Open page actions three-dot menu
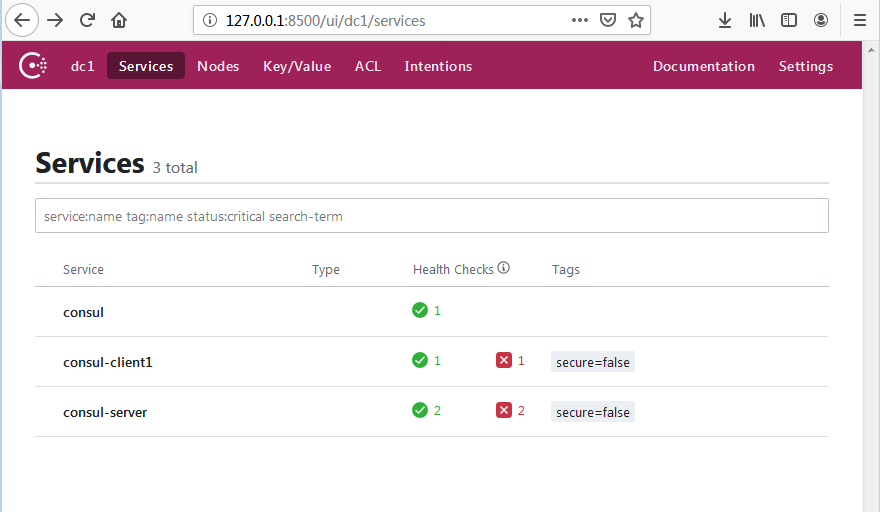Screen dimensions: 880x512 click(x=580, y=20)
